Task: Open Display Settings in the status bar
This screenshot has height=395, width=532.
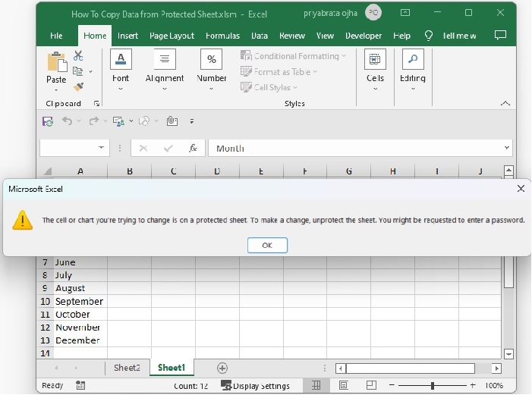Action: pyautogui.click(x=255, y=386)
